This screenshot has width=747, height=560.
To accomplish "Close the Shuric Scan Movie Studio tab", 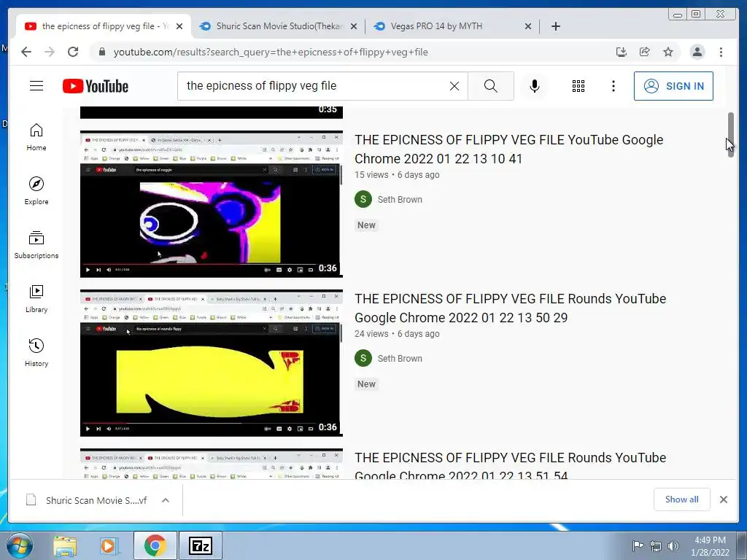I will tap(354, 26).
